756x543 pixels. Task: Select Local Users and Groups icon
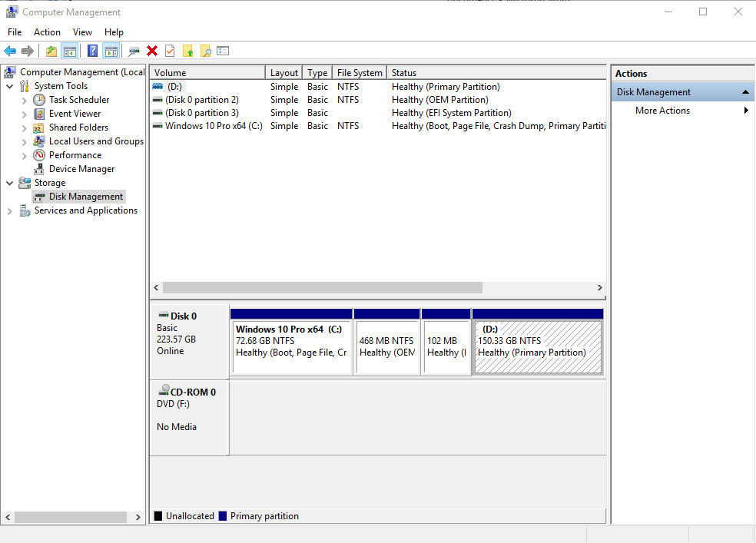pos(39,141)
